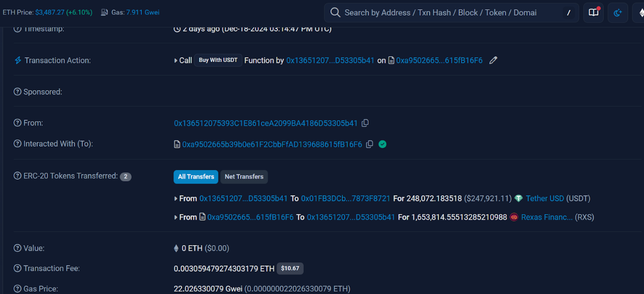Toggle dark mode with the moon icon
Image resolution: width=644 pixels, height=294 pixels.
click(x=618, y=13)
